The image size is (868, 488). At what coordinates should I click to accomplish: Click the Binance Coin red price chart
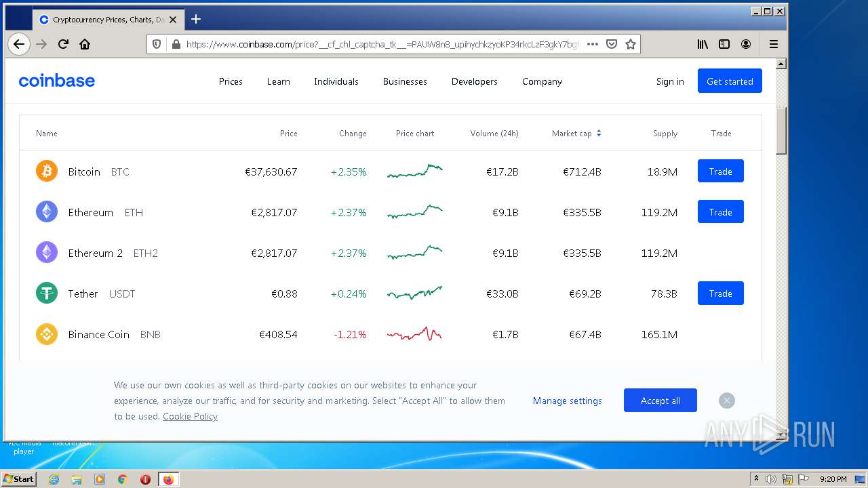click(415, 333)
